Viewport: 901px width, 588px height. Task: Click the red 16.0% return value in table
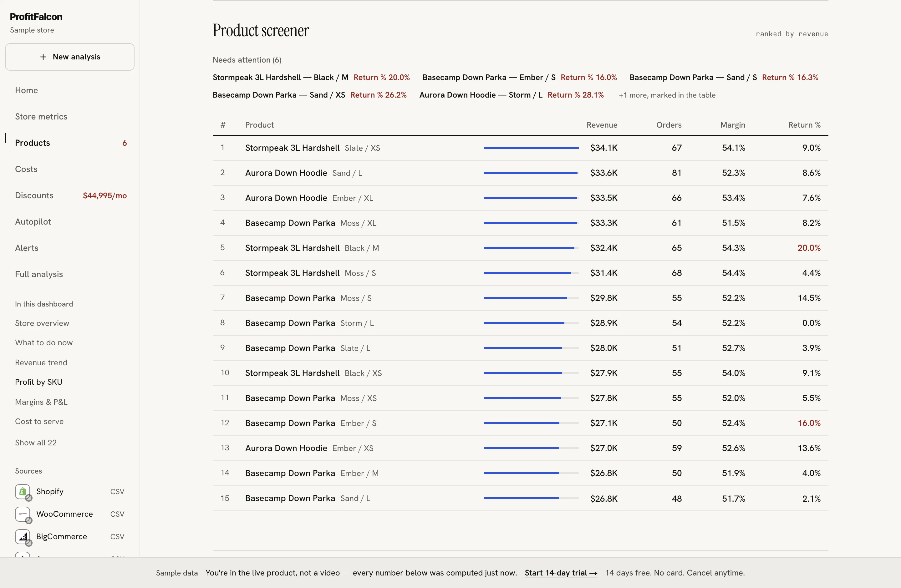(x=809, y=423)
